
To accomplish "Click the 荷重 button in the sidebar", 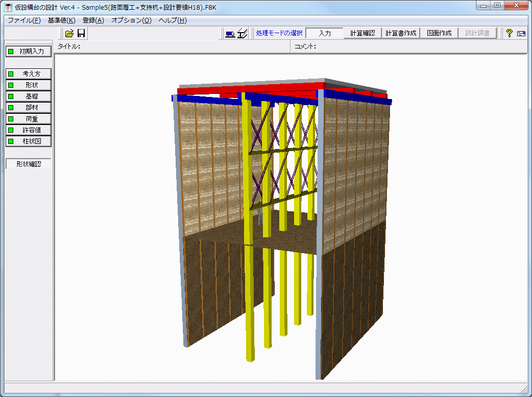I will click(x=29, y=118).
